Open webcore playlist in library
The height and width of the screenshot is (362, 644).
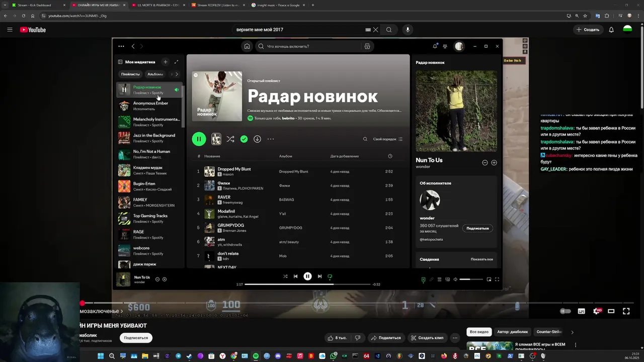(x=149, y=250)
